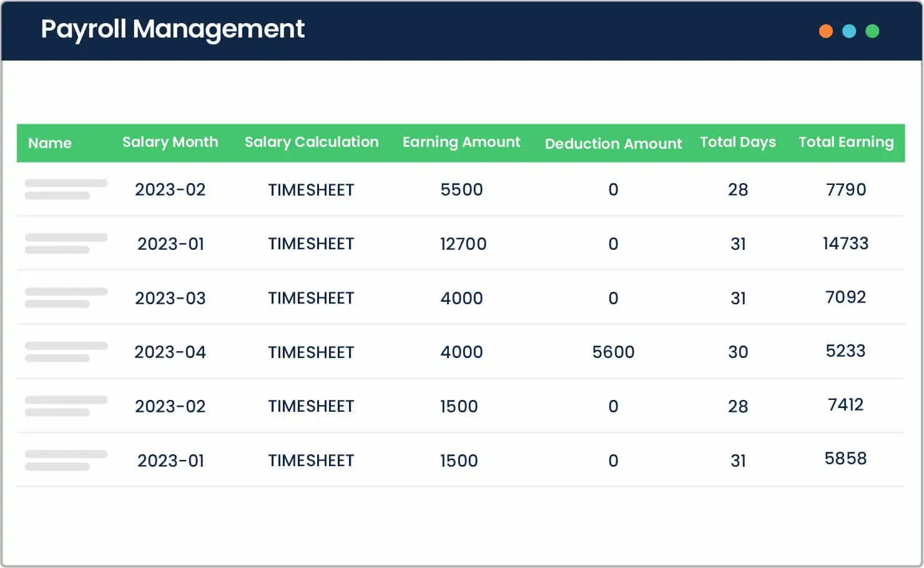The height and width of the screenshot is (568, 924).
Task: Sort by Salary Calculation column
Action: tap(312, 142)
